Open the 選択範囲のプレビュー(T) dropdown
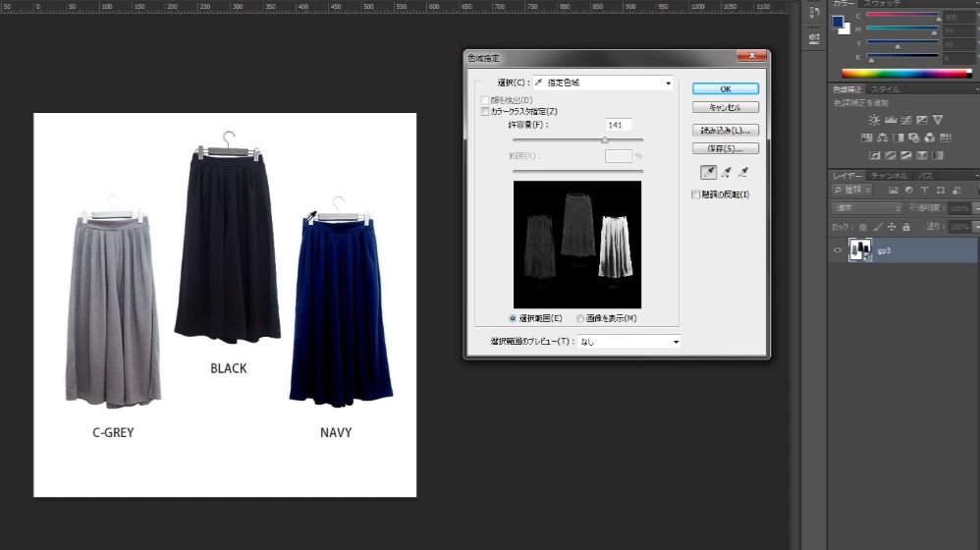Screen dimensions: 980x550 coord(629,341)
